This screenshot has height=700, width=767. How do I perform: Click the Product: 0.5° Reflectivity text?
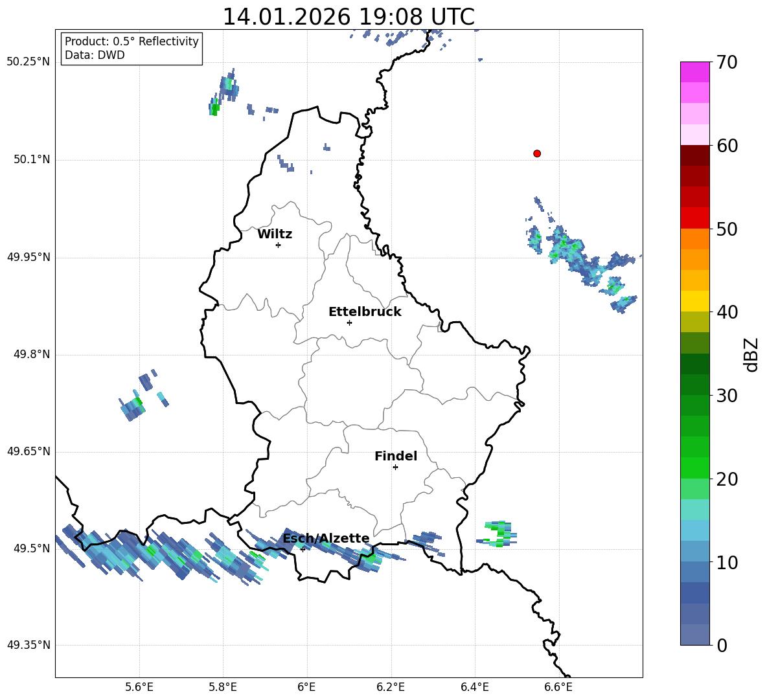pos(132,41)
